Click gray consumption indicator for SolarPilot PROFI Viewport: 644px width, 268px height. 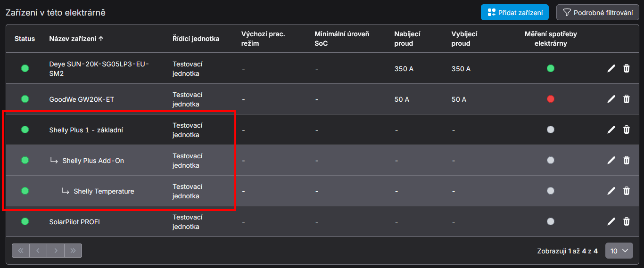click(x=550, y=222)
